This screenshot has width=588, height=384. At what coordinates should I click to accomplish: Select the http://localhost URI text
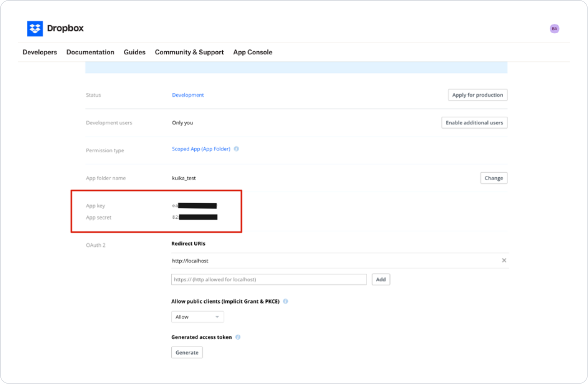point(190,261)
